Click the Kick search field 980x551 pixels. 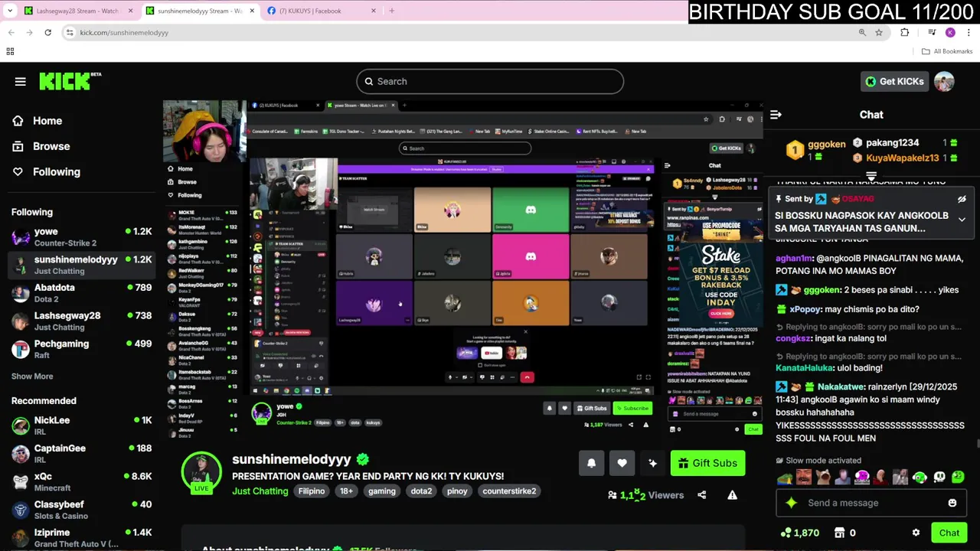tap(490, 81)
